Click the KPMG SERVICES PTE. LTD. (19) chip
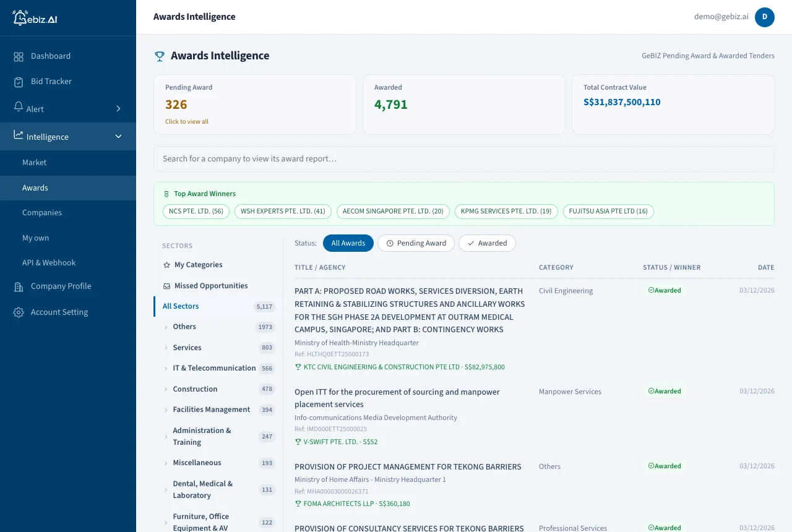The width and height of the screenshot is (792, 532). 506,212
